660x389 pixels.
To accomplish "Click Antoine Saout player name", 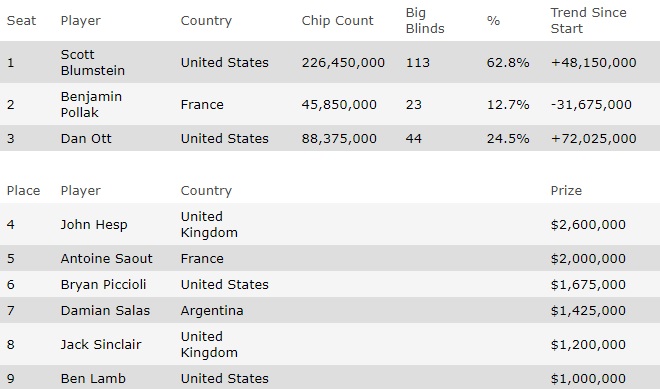I will (106, 258).
